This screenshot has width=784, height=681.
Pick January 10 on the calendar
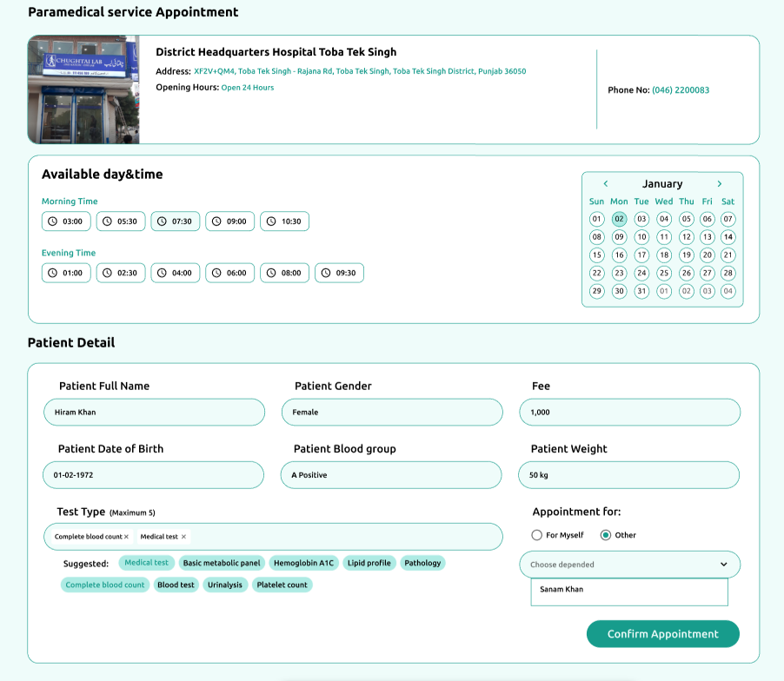[x=641, y=237]
